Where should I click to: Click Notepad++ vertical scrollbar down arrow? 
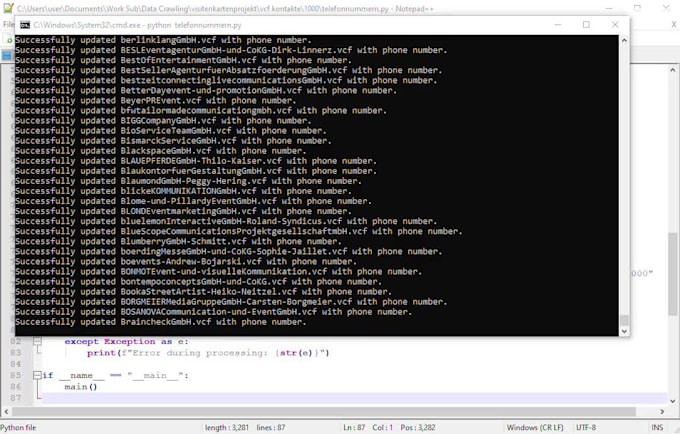(x=673, y=401)
